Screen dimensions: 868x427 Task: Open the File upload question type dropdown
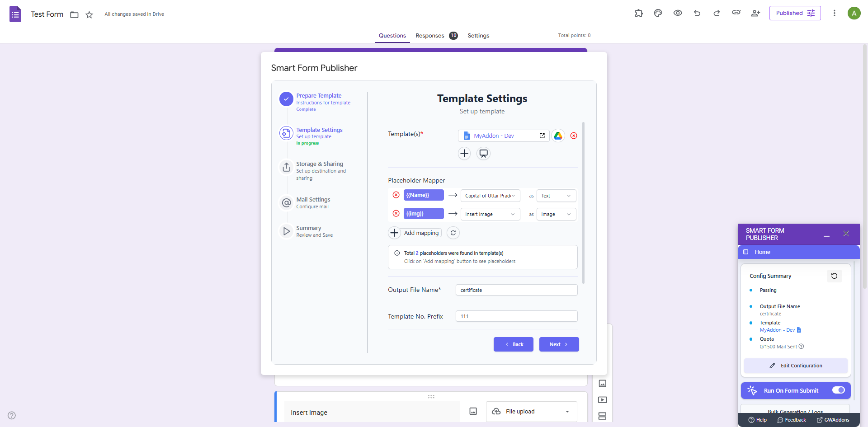[x=531, y=412]
